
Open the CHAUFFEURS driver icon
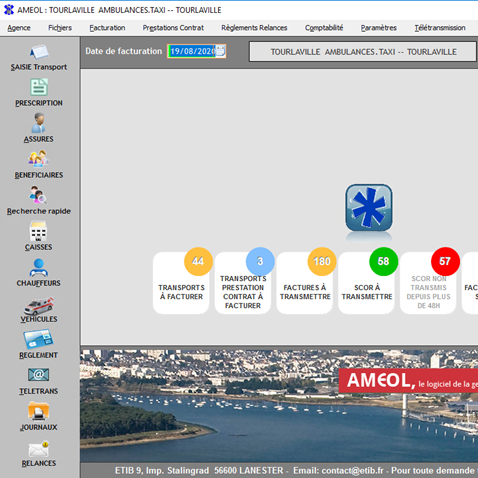[x=39, y=268]
